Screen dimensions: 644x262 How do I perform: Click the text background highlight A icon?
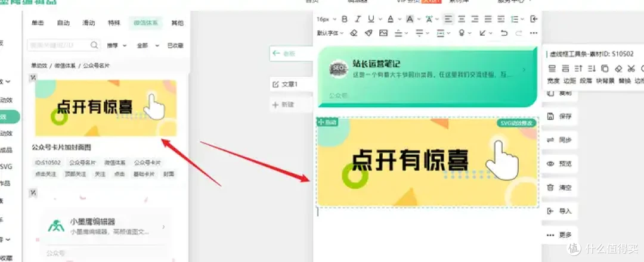pyautogui.click(x=410, y=19)
